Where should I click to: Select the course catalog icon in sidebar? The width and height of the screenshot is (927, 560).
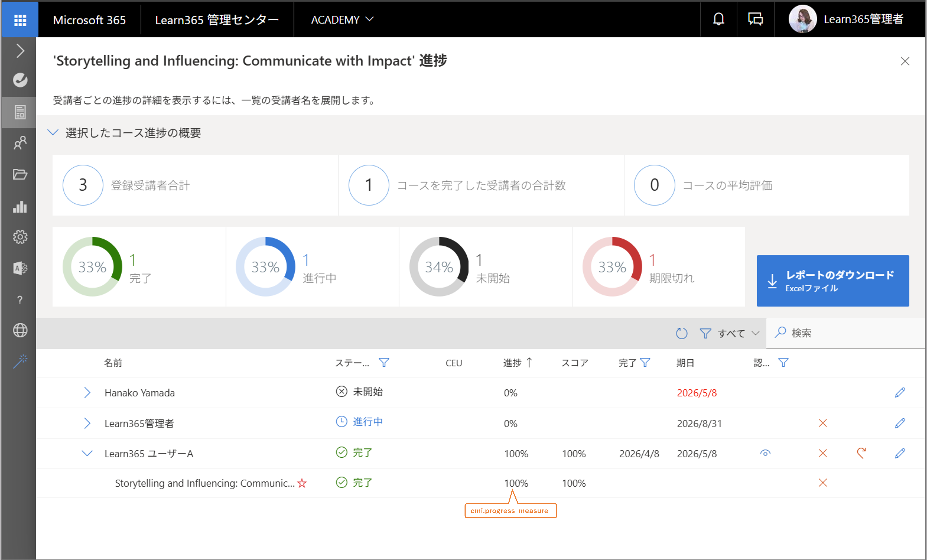tap(20, 112)
